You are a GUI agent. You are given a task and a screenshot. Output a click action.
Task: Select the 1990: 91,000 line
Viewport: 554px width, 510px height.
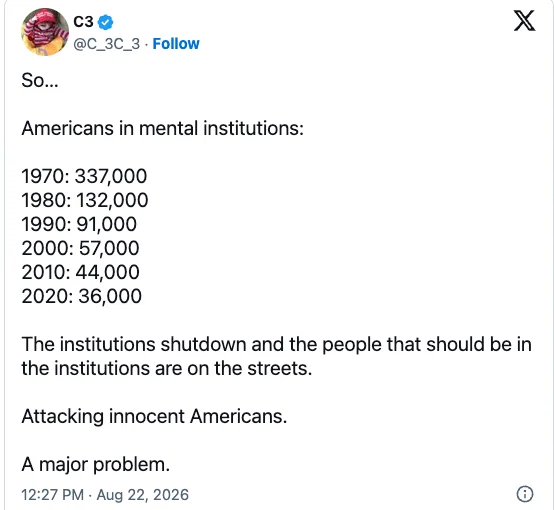click(79, 224)
